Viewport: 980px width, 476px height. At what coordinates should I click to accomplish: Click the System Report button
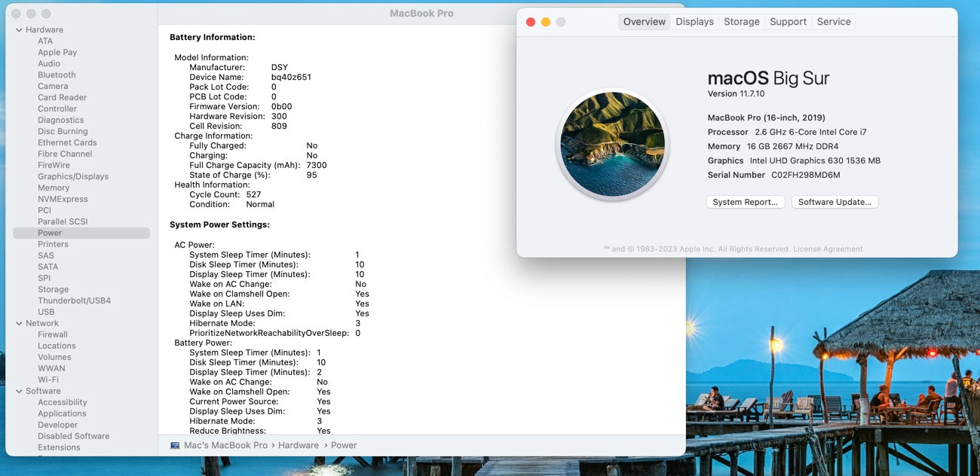[x=745, y=202]
